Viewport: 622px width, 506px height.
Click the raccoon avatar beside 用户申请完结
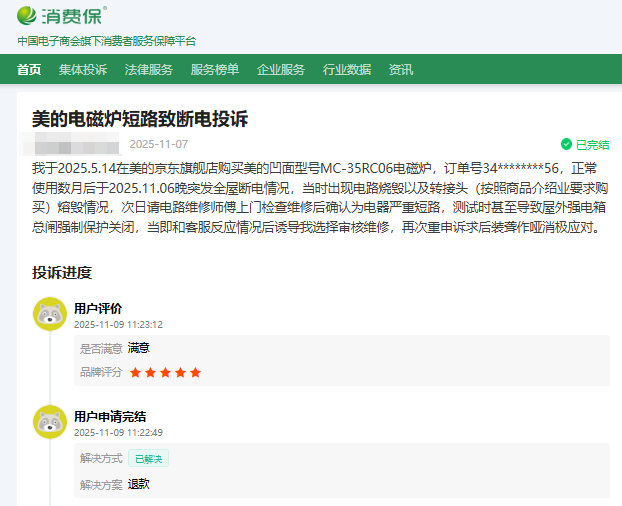[x=50, y=423]
